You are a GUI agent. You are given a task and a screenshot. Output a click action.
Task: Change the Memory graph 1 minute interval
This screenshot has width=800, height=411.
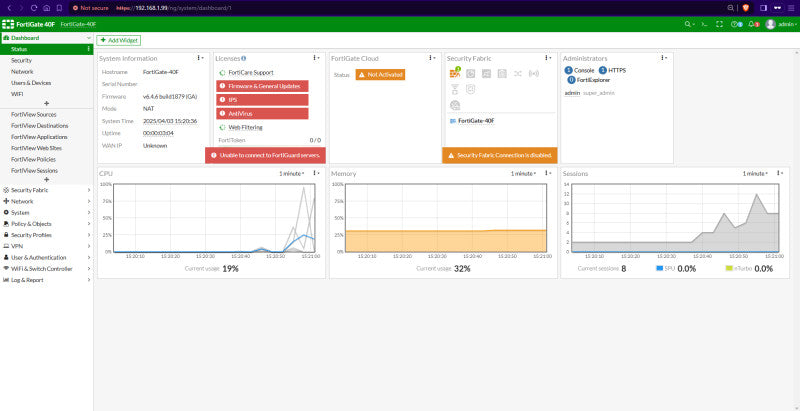(x=523, y=173)
